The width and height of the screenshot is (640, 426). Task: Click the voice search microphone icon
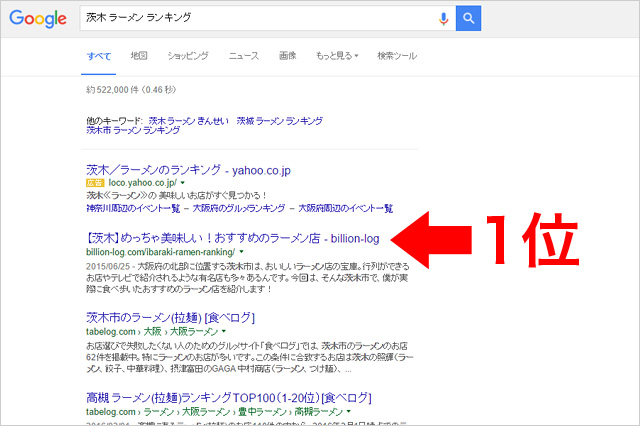[443, 19]
